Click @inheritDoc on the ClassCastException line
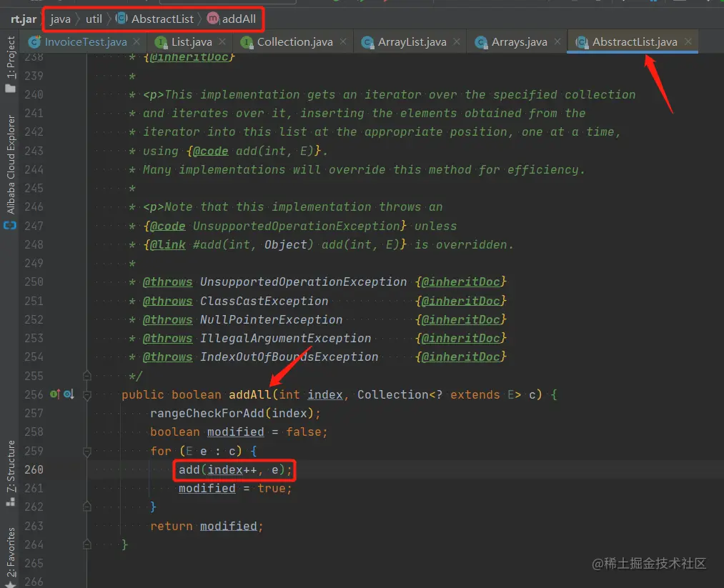Screen dimensions: 724x588 460,301
